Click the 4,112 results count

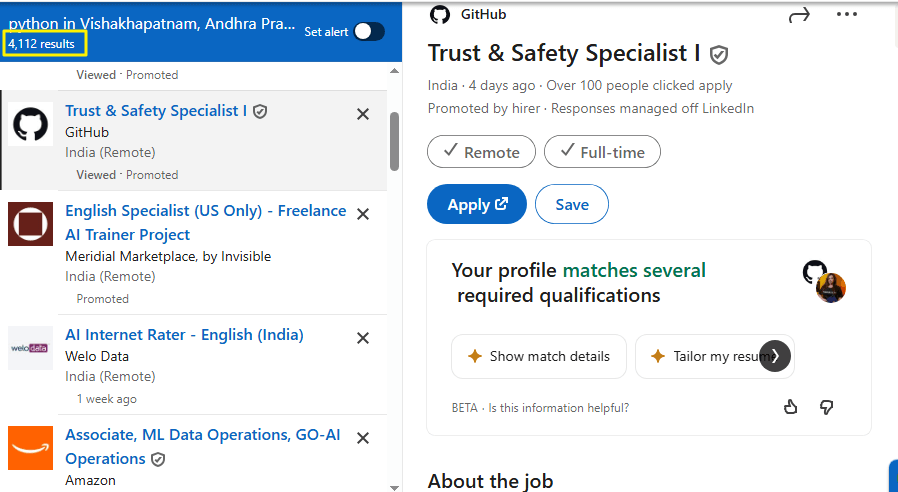pos(41,44)
